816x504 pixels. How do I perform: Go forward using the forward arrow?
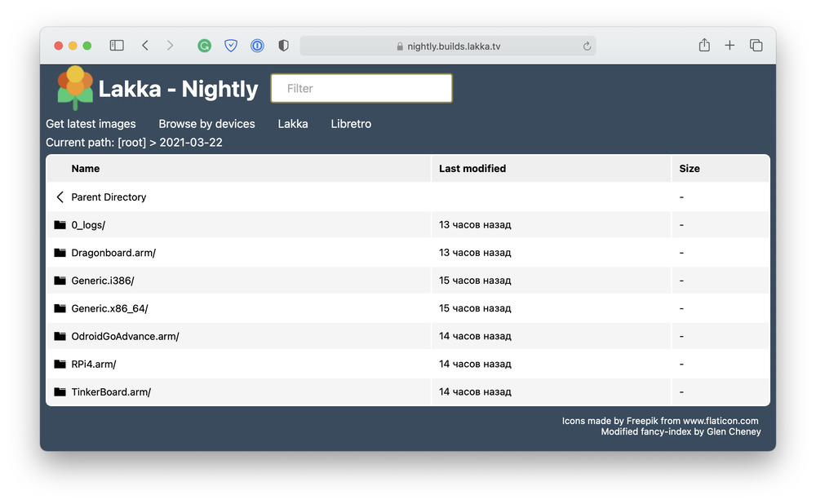point(171,46)
